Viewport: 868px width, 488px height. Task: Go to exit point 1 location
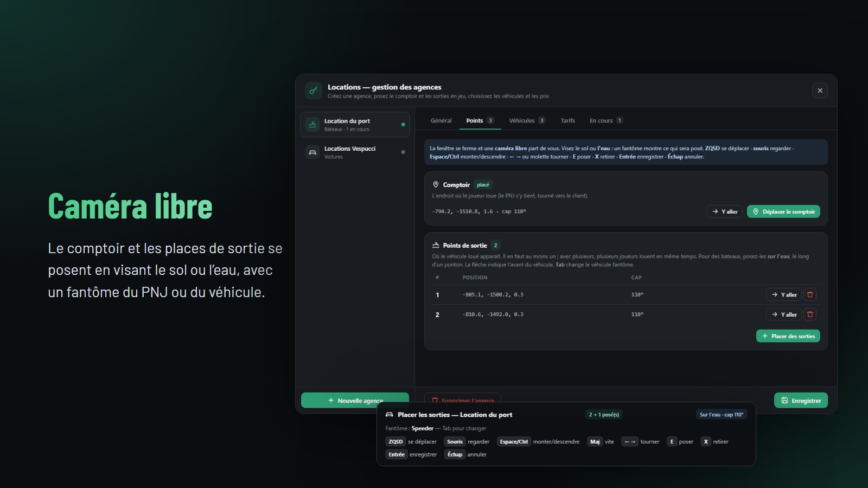[x=784, y=295]
